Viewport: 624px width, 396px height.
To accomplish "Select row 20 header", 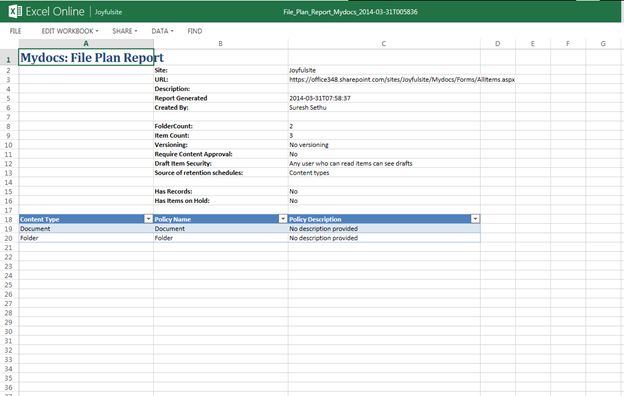I will tap(9, 238).
